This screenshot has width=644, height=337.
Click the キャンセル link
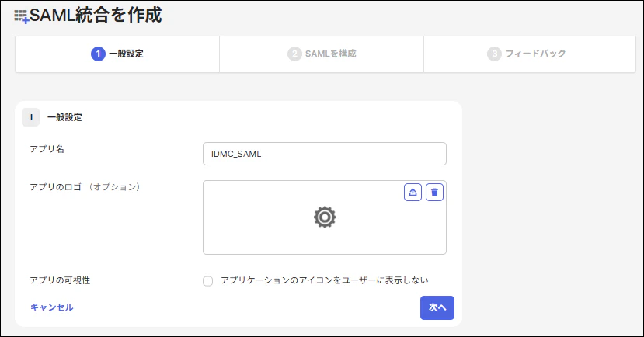[52, 307]
